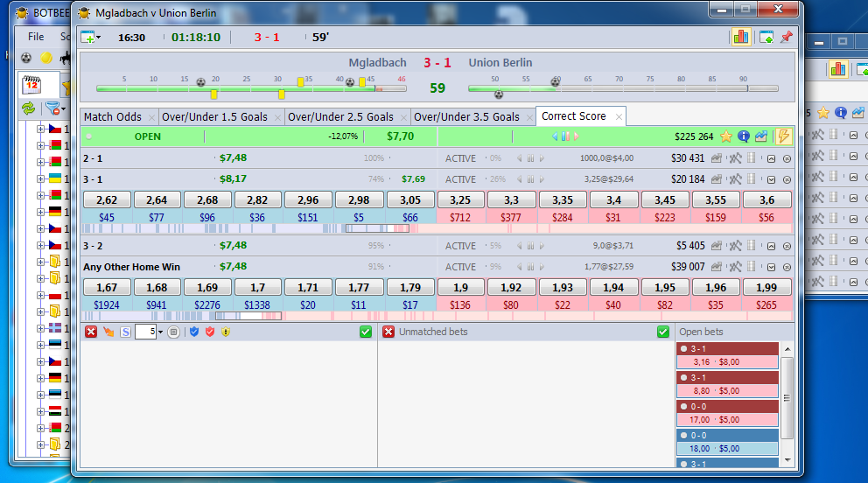The width and height of the screenshot is (868, 483).
Task: Close the Match Odds tab
Action: click(x=151, y=117)
